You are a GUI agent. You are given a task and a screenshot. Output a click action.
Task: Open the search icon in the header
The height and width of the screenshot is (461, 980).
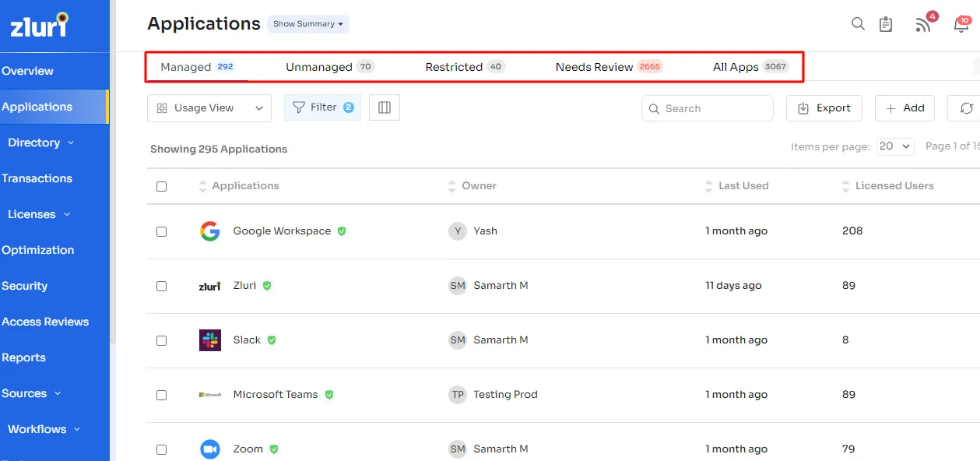pyautogui.click(x=858, y=24)
